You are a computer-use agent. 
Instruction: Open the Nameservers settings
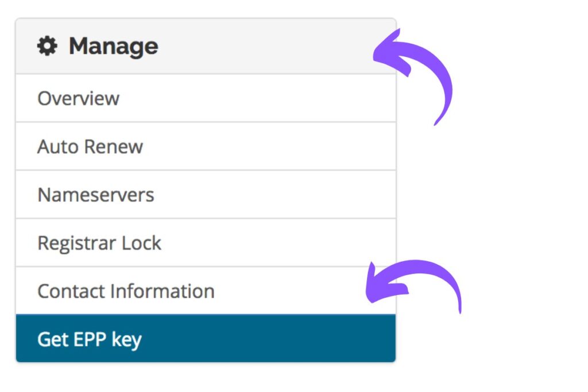tap(96, 195)
